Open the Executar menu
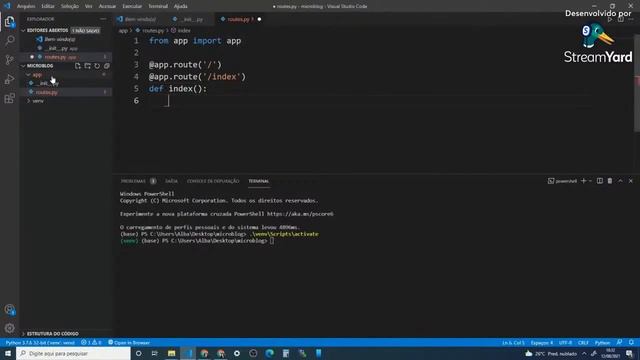The image size is (640, 360). pyautogui.click(x=132, y=6)
